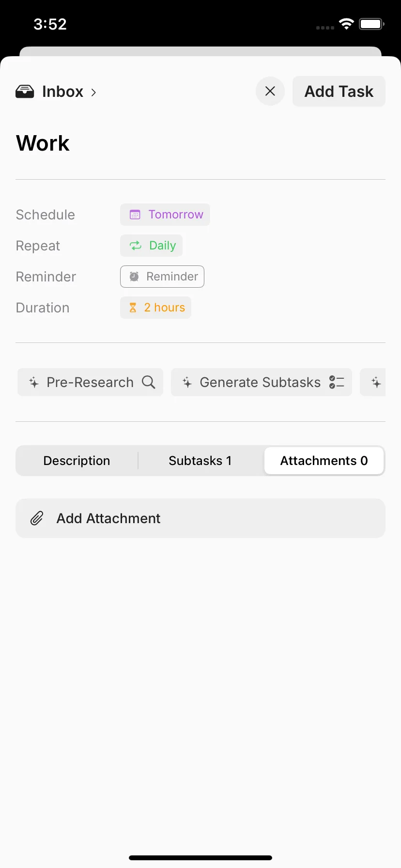The width and height of the screenshot is (401, 868).
Task: Tap the alarm clock icon
Action: tap(134, 277)
